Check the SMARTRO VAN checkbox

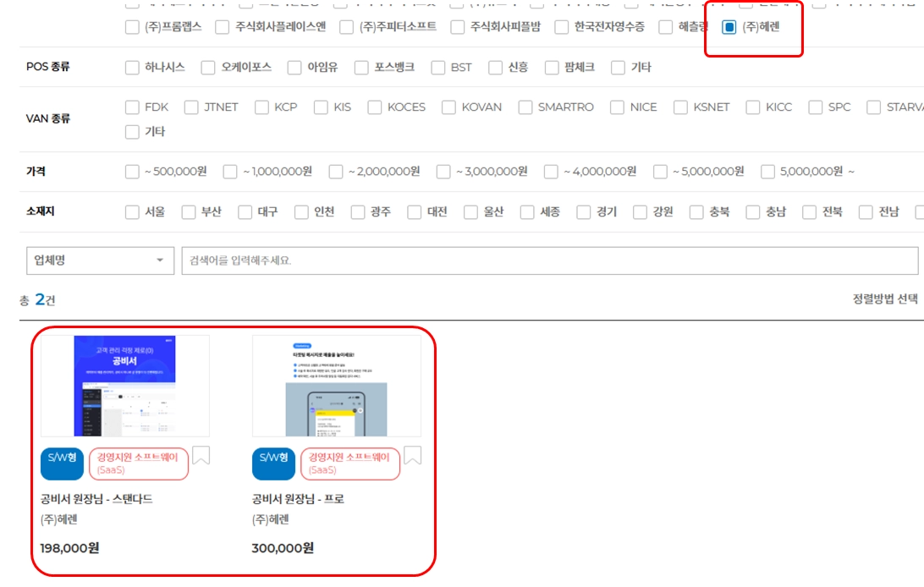525,107
